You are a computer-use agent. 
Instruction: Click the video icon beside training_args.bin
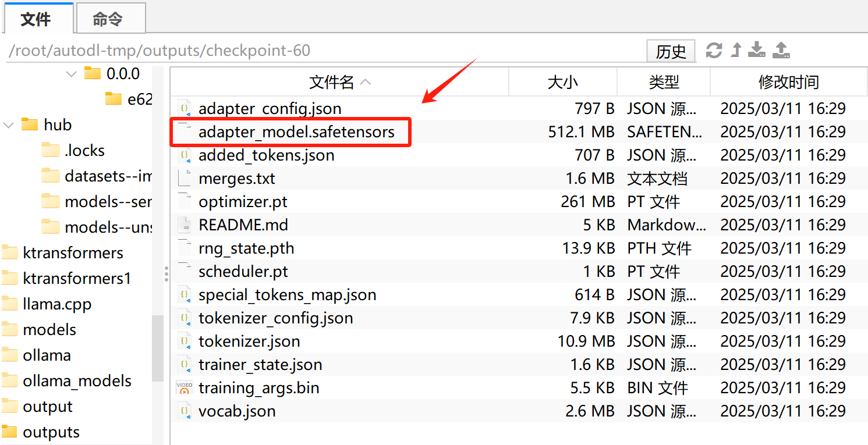pyautogui.click(x=184, y=387)
